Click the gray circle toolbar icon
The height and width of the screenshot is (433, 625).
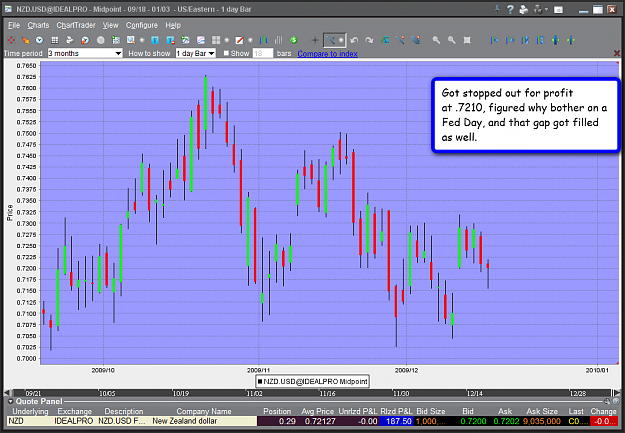pyautogui.click(x=100, y=40)
